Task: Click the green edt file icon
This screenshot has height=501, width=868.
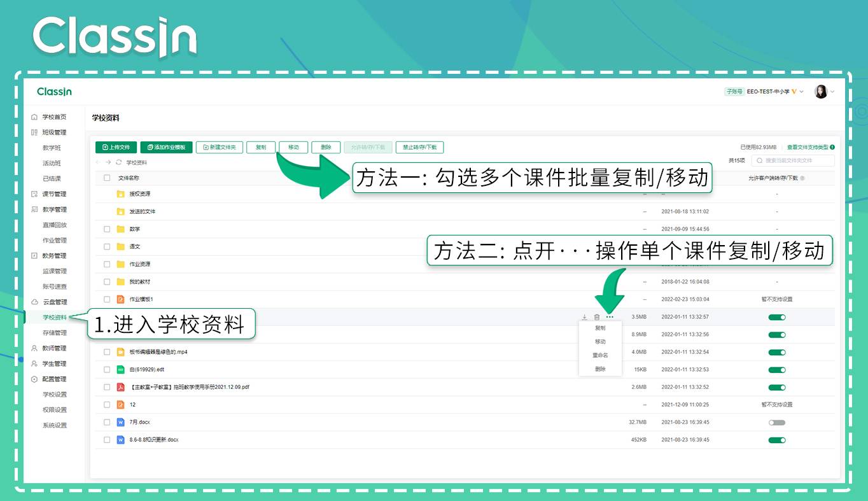Action: click(120, 369)
